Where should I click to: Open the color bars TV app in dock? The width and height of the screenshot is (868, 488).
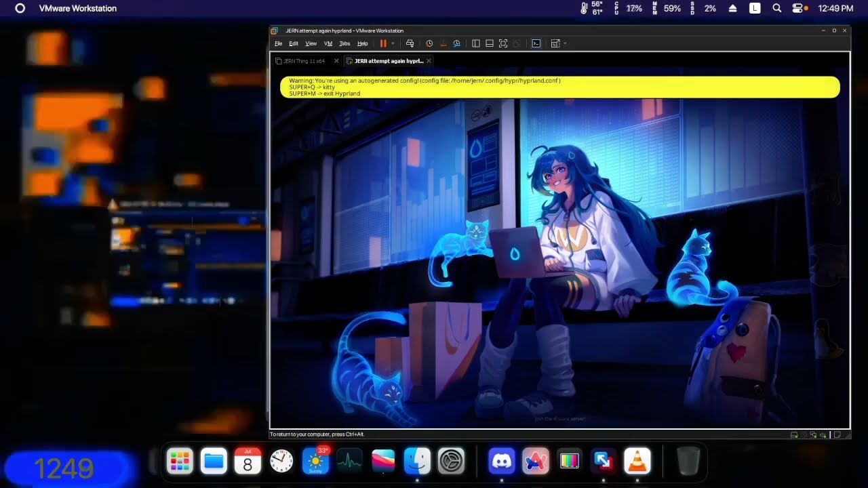pos(570,462)
